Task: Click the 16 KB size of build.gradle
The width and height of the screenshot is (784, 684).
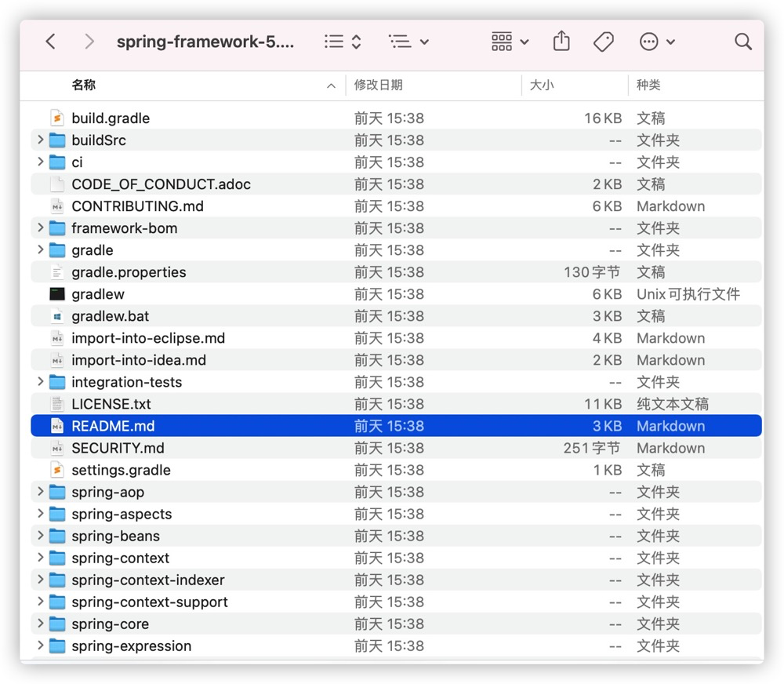Action: [603, 118]
